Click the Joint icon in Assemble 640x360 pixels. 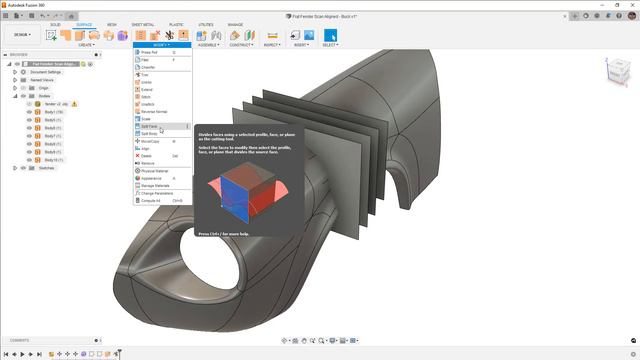[216, 36]
